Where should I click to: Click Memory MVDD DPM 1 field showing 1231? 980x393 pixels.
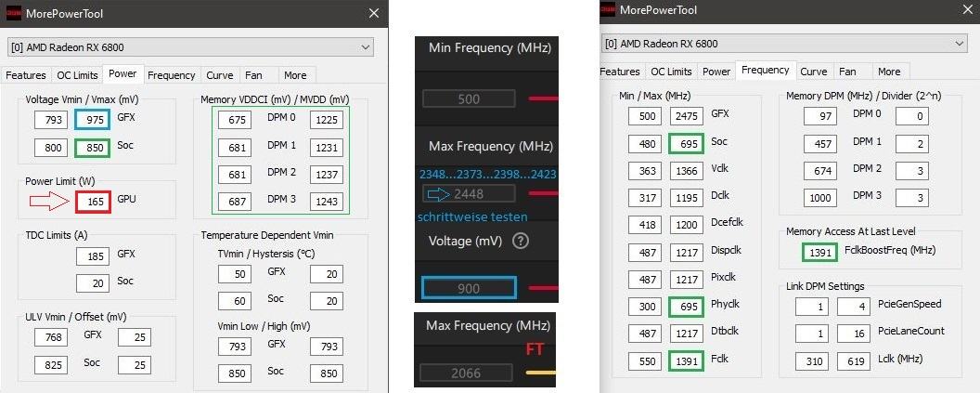tap(327, 148)
